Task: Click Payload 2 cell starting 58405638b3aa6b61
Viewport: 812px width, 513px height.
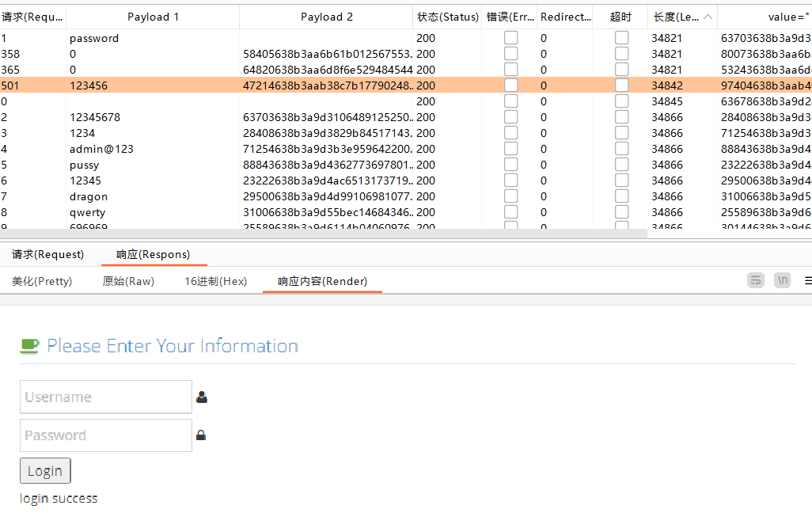Action: [x=328, y=54]
